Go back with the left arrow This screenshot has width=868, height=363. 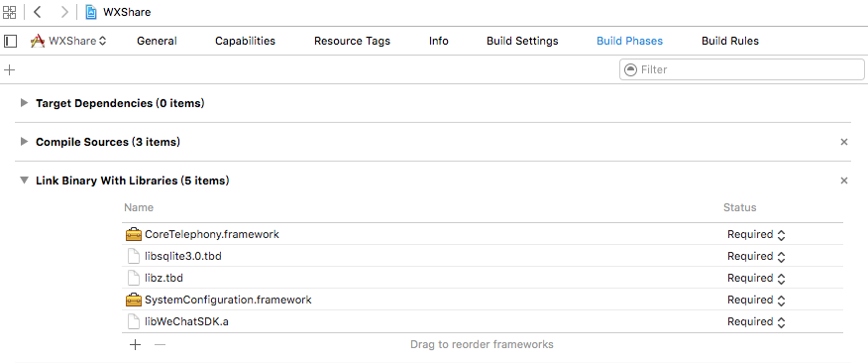click(37, 12)
